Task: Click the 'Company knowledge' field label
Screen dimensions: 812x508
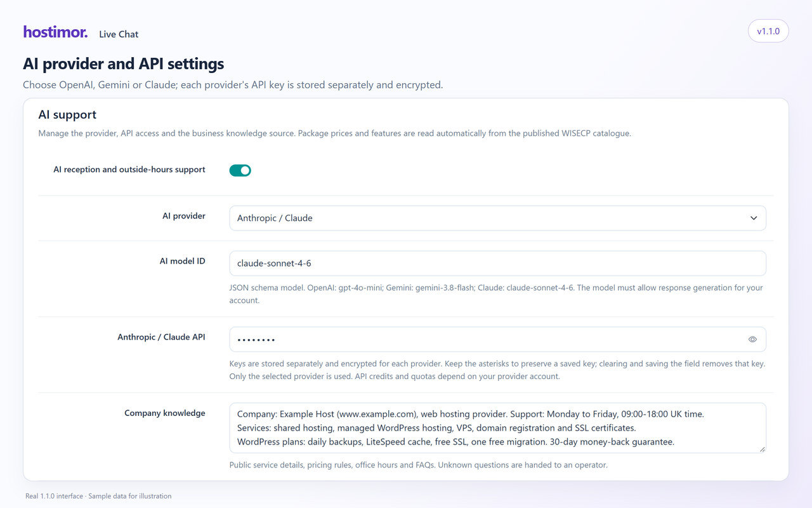Action: [165, 413]
